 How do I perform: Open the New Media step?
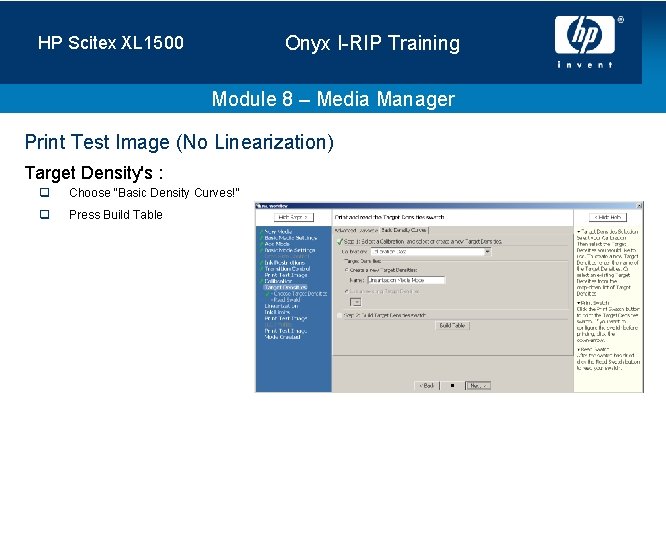tap(278, 232)
